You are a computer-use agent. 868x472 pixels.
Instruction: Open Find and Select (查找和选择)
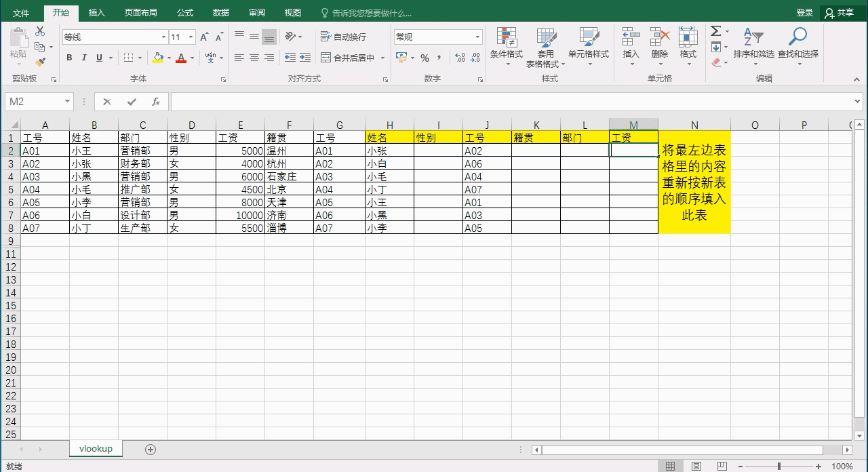point(798,47)
